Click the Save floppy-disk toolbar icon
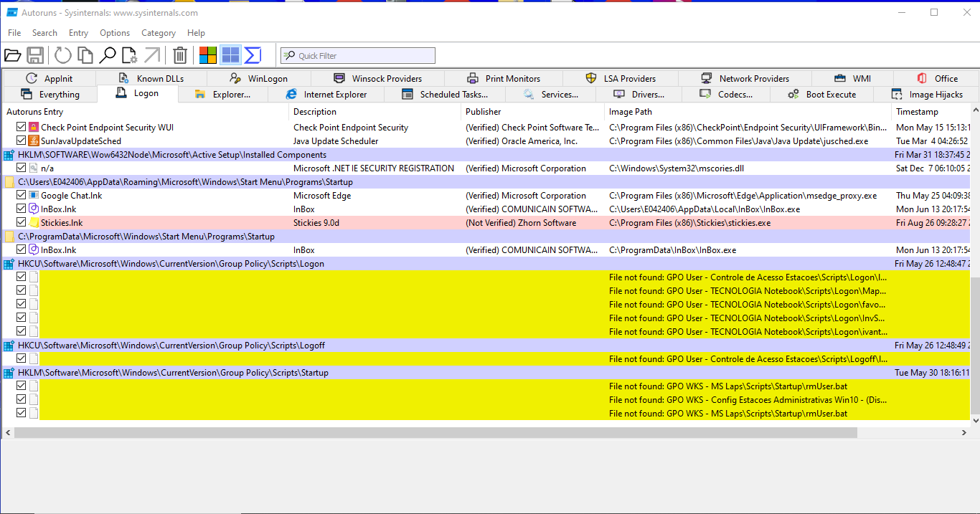The height and width of the screenshot is (514, 980). 35,55
